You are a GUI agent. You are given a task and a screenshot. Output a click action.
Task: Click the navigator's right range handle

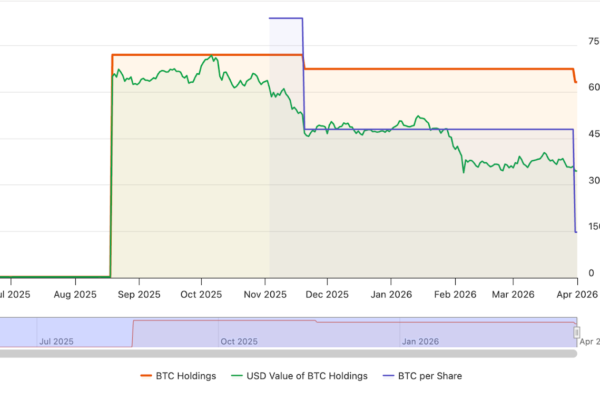tap(577, 331)
